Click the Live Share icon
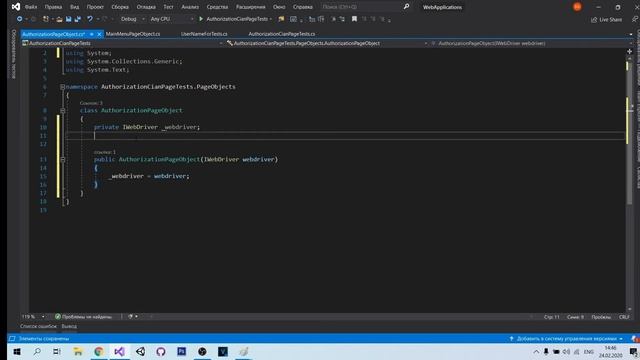The image size is (640, 360). (x=594, y=20)
